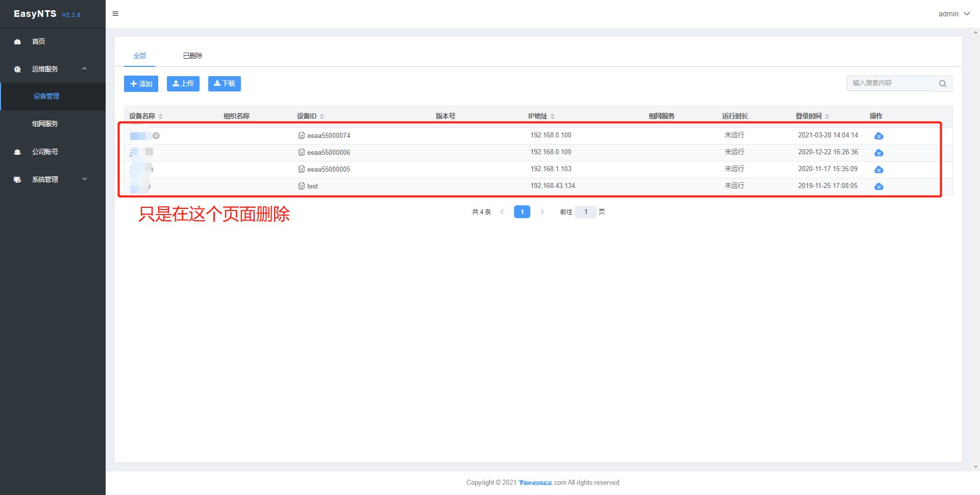Switch to the 全部 tab
Viewport: 980px width, 495px height.
click(139, 56)
